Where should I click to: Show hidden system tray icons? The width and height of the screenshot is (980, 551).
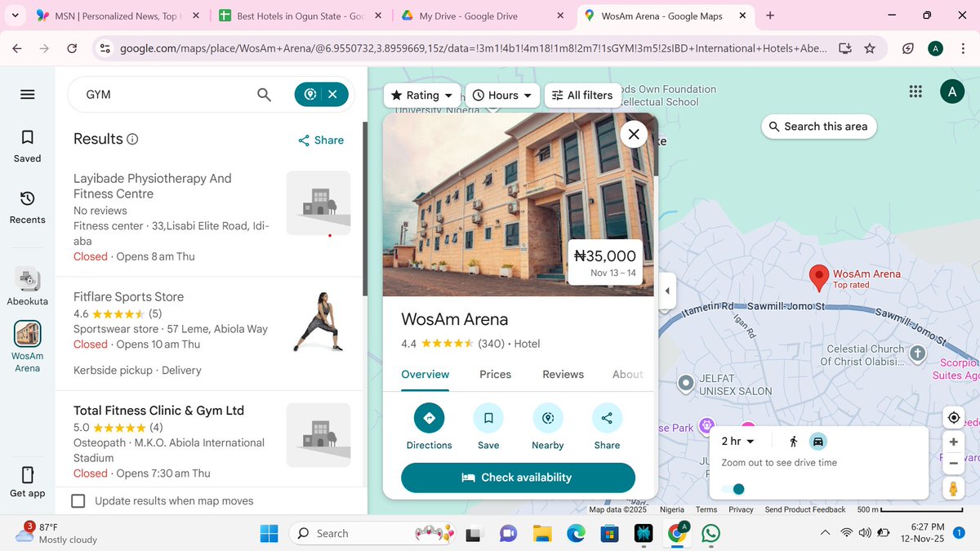tap(825, 533)
